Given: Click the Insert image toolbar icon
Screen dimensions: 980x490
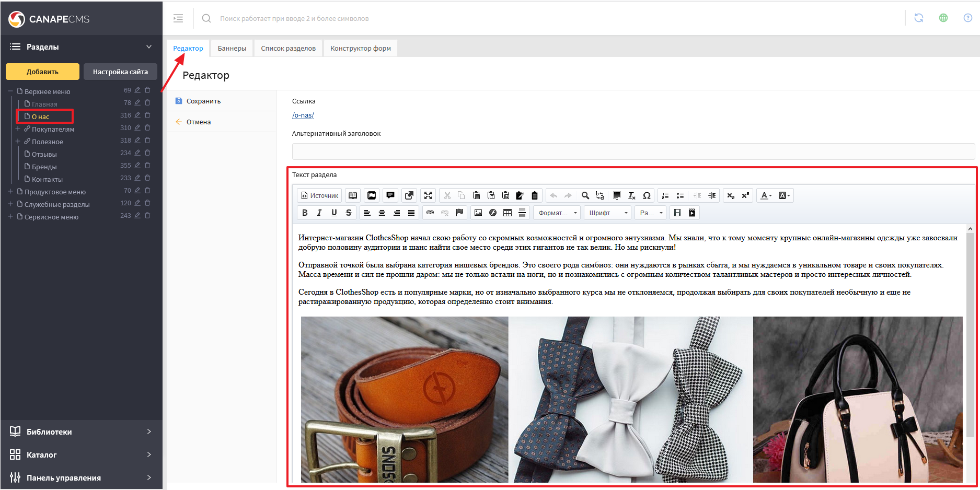Looking at the screenshot, I should 478,213.
